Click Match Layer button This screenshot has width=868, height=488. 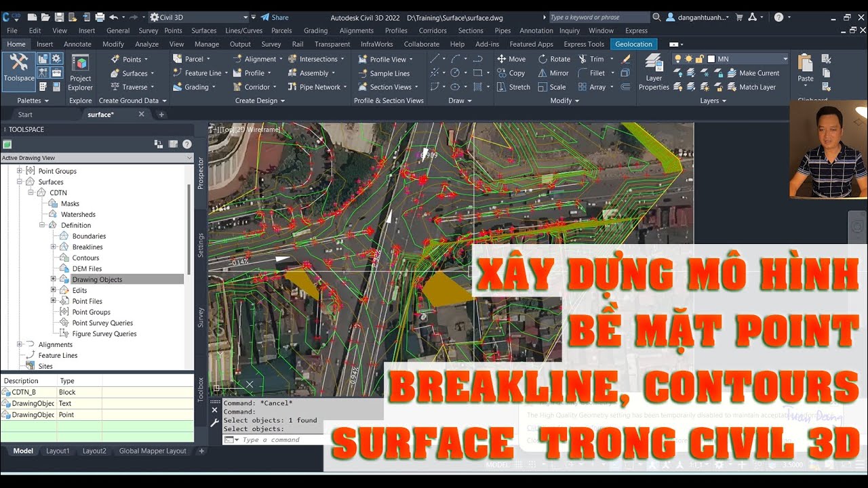tap(751, 87)
